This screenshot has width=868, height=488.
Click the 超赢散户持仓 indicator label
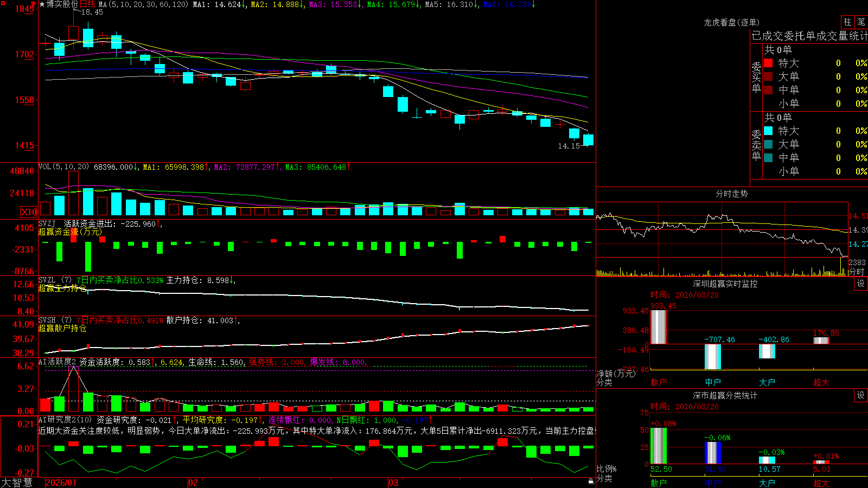tap(62, 328)
